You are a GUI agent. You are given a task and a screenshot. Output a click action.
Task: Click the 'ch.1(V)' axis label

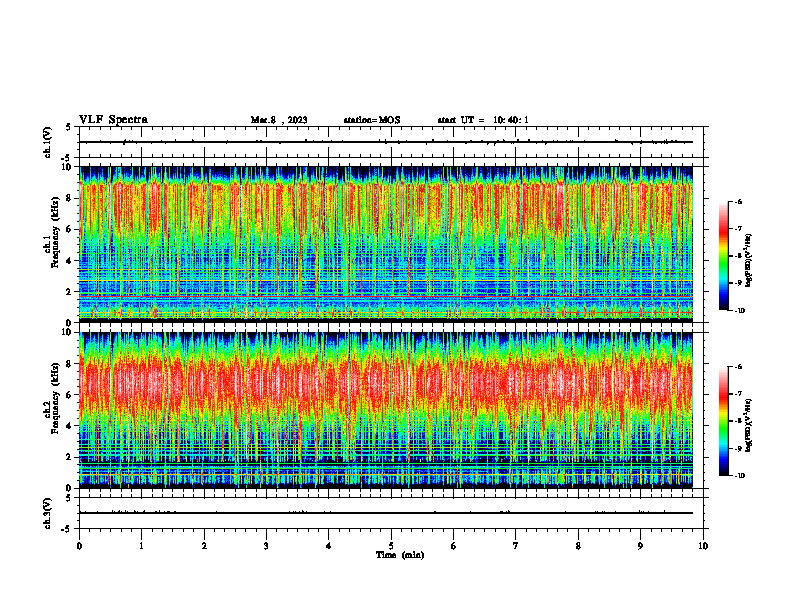(x=47, y=142)
